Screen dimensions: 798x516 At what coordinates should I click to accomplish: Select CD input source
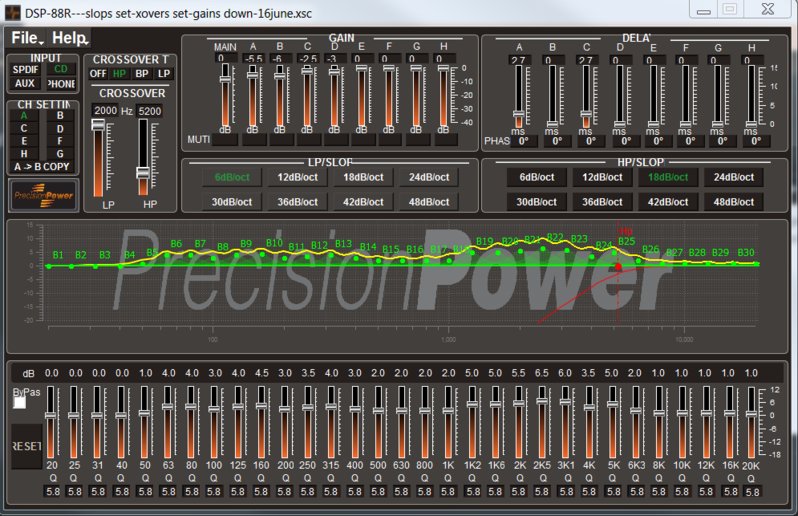point(61,69)
